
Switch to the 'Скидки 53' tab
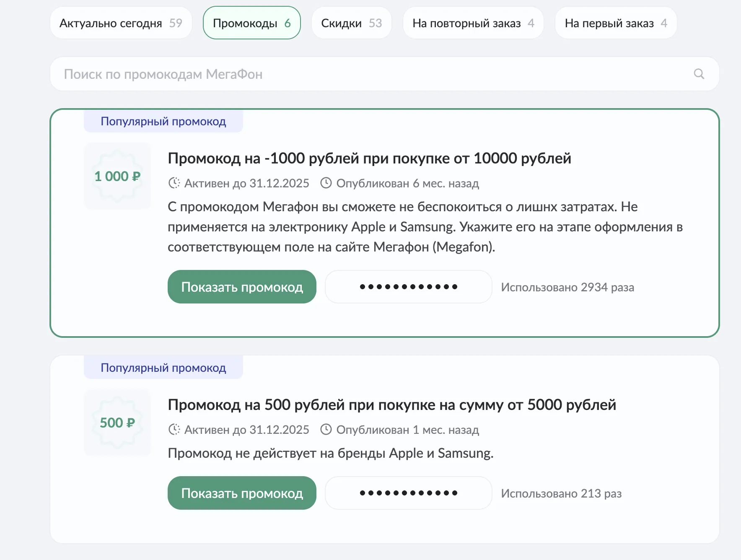click(x=351, y=23)
